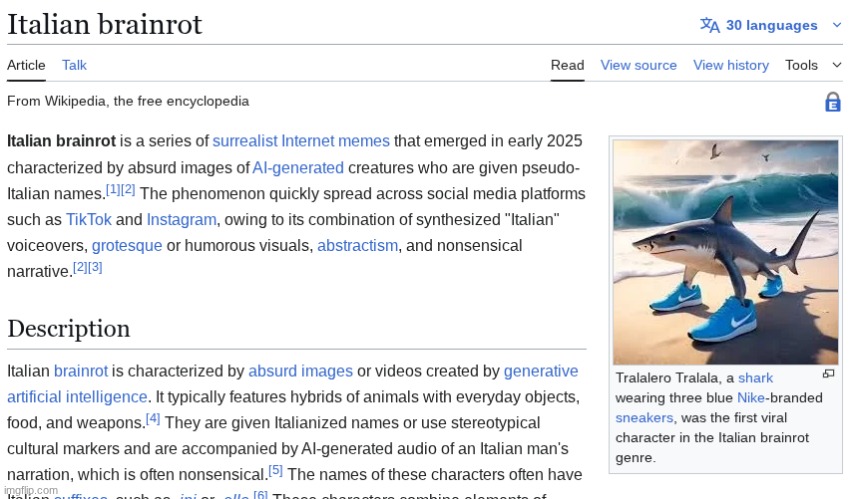Follow the absurd images link
This screenshot has width=861, height=499.
pyautogui.click(x=300, y=371)
